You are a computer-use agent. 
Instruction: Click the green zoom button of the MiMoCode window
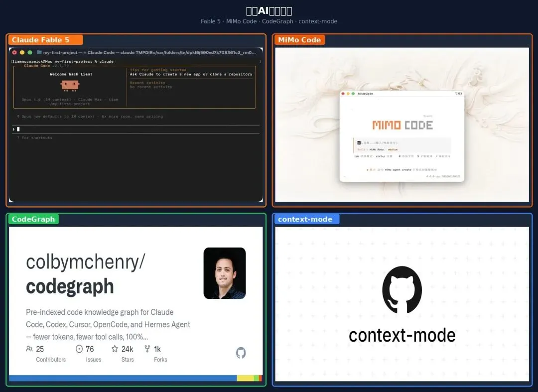pos(353,94)
